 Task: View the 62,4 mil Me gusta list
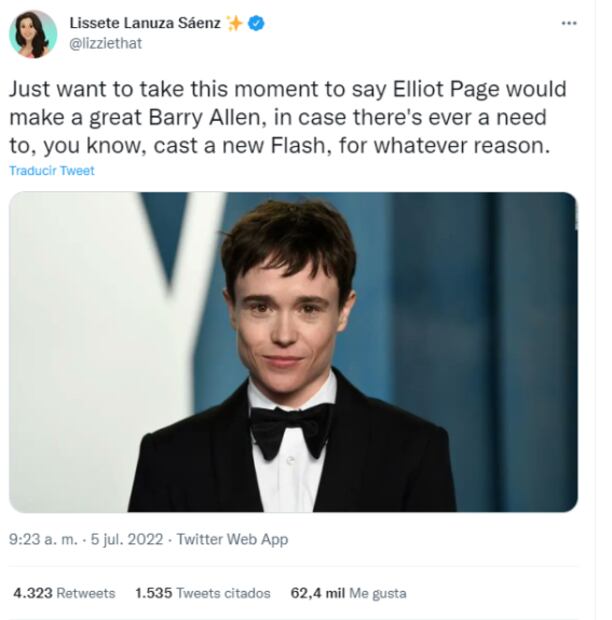(x=348, y=593)
